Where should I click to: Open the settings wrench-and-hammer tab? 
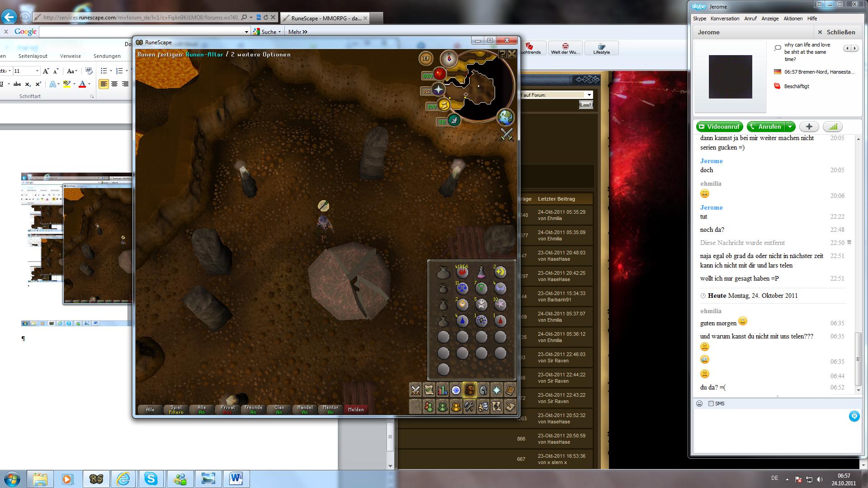click(469, 407)
